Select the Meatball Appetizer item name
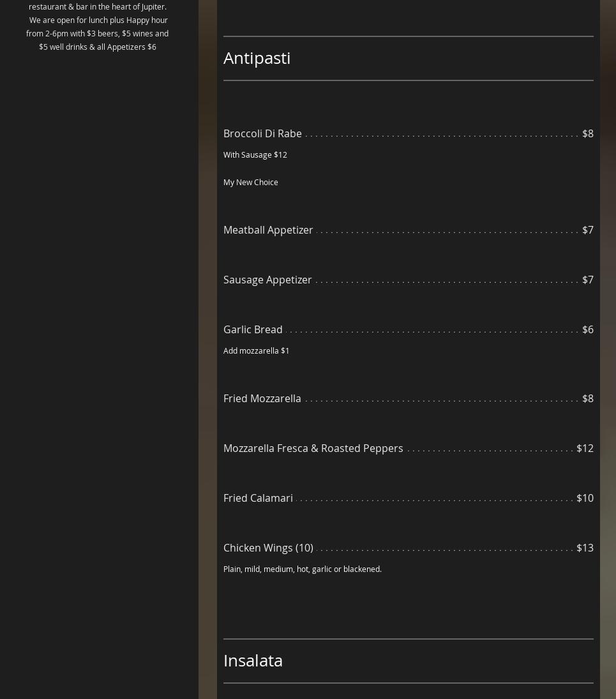The height and width of the screenshot is (699, 616). point(268,230)
